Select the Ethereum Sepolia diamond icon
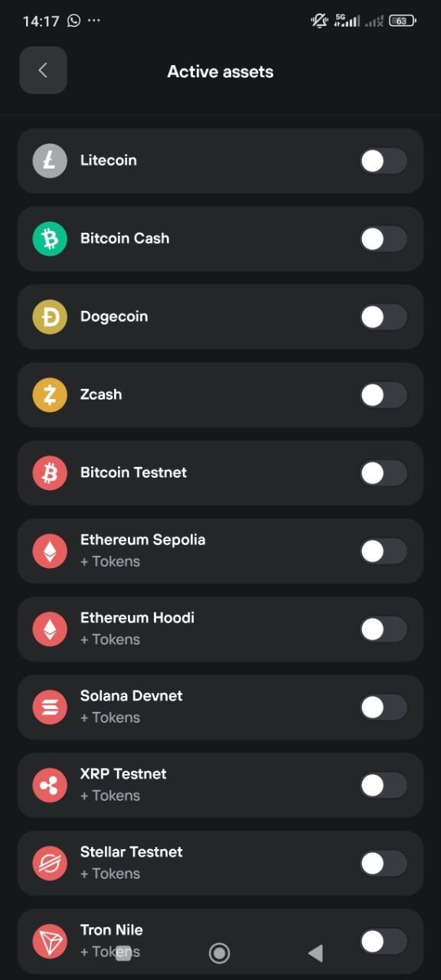 49,550
